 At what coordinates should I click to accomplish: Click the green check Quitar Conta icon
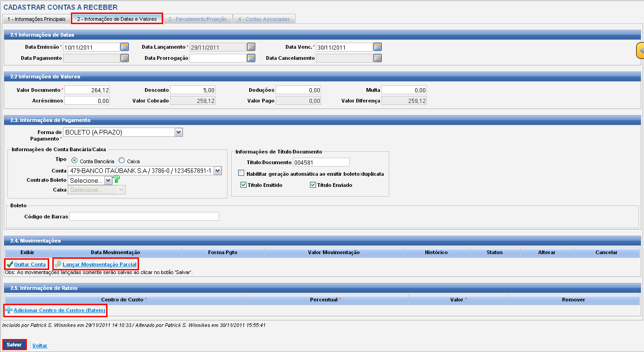pyautogui.click(x=10, y=264)
